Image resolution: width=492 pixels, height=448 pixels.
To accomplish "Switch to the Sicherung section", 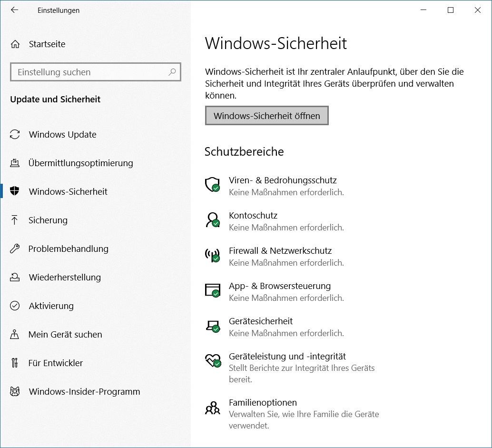I will (48, 220).
